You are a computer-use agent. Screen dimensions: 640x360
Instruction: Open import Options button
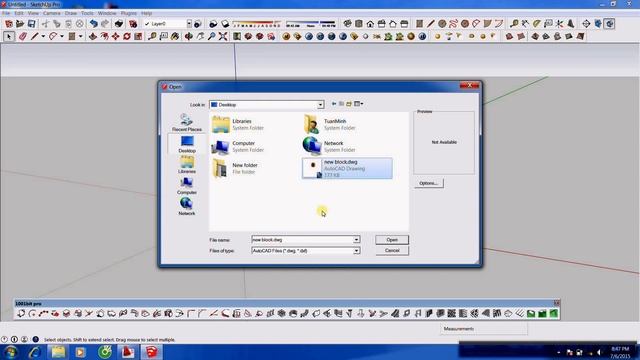pyautogui.click(x=428, y=183)
